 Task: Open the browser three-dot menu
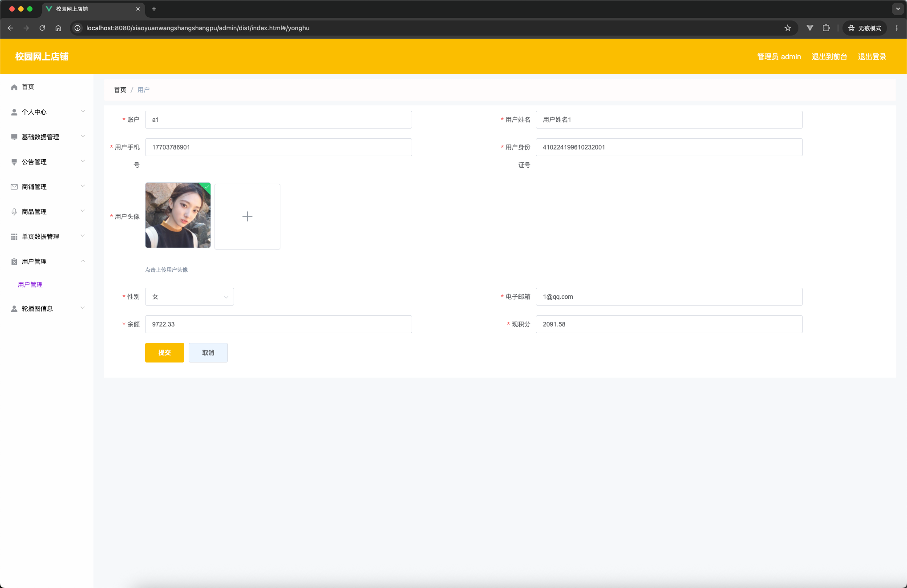pyautogui.click(x=897, y=28)
